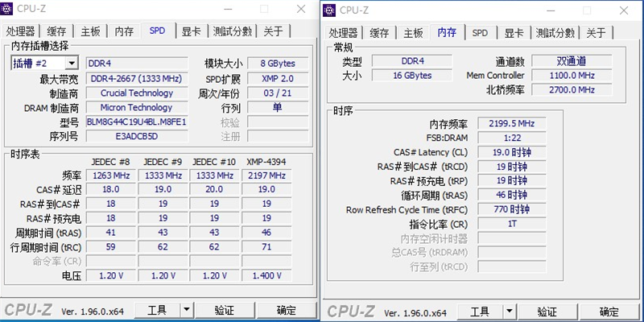Click the 型号 part number field BLM8G44C19U4BL.M8FE1
The width and height of the screenshot is (644, 322).
(137, 122)
